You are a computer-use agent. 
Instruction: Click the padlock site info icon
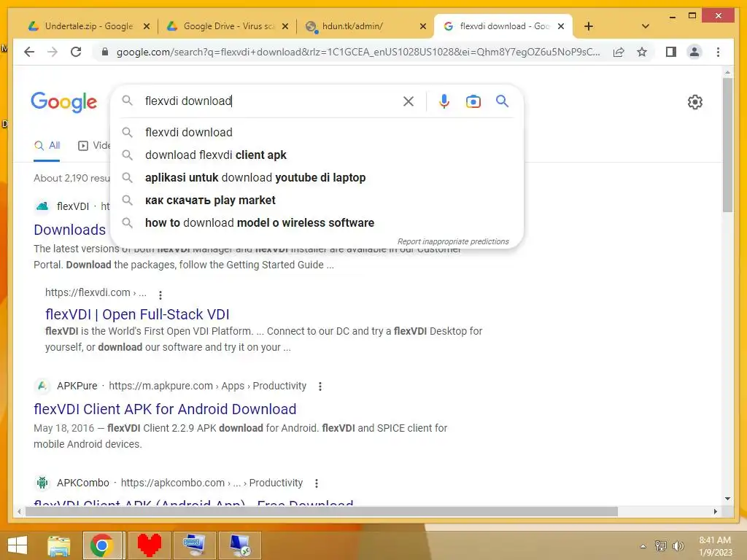105,52
